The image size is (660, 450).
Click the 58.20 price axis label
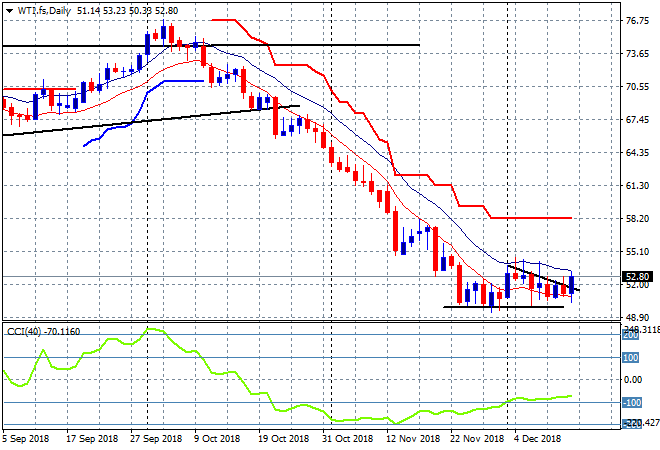(x=637, y=218)
